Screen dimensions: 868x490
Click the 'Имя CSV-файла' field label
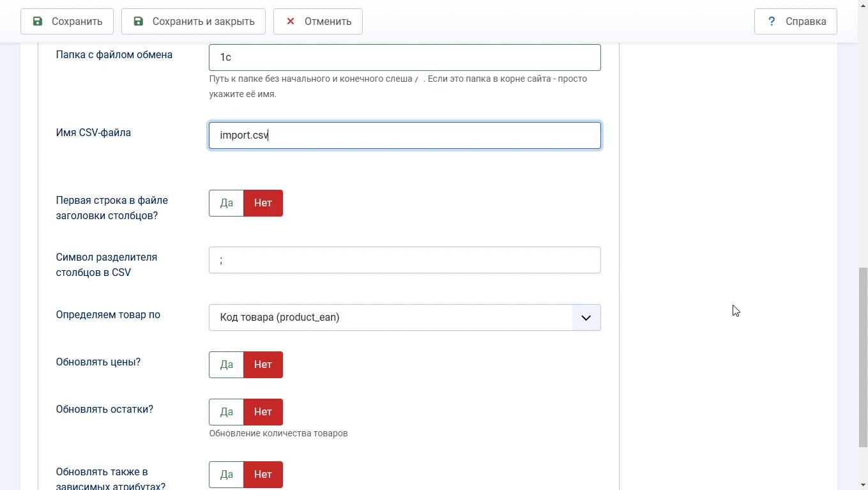click(93, 133)
